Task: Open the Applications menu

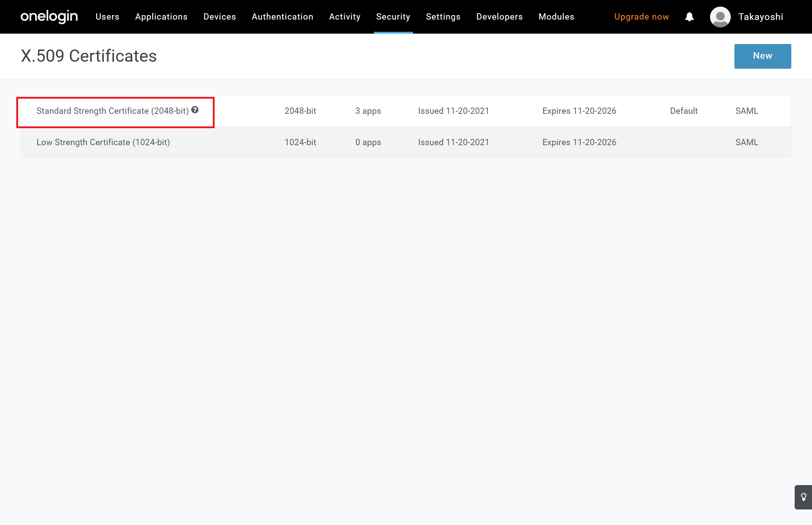Action: (x=161, y=17)
